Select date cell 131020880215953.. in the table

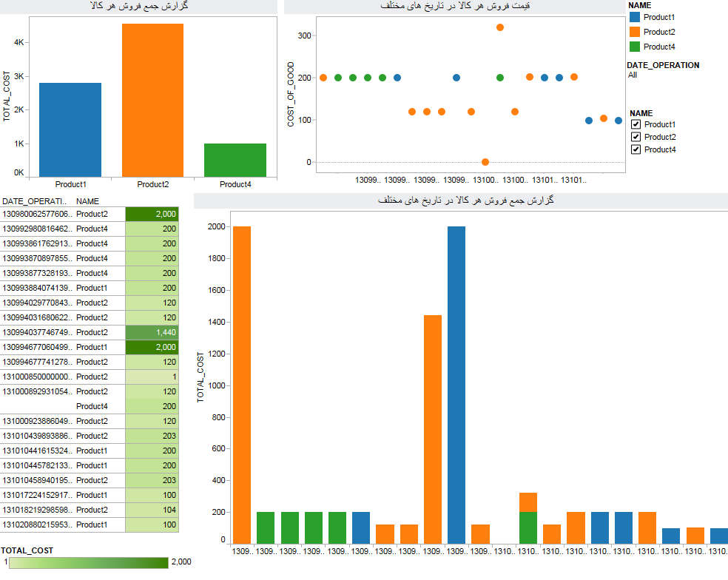(x=37, y=525)
